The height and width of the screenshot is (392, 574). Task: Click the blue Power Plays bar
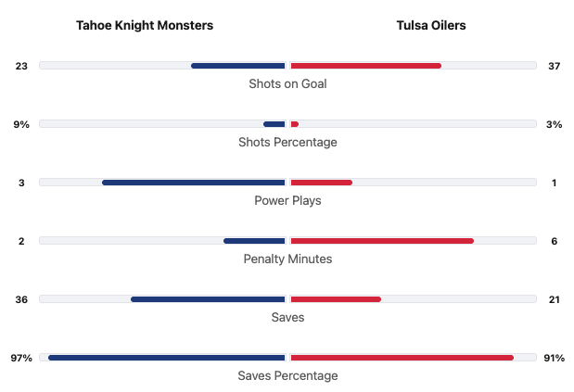click(194, 183)
